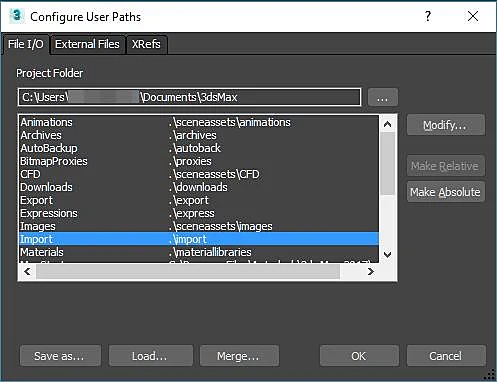
Task: Select the CFD path row
Action: [x=199, y=174]
